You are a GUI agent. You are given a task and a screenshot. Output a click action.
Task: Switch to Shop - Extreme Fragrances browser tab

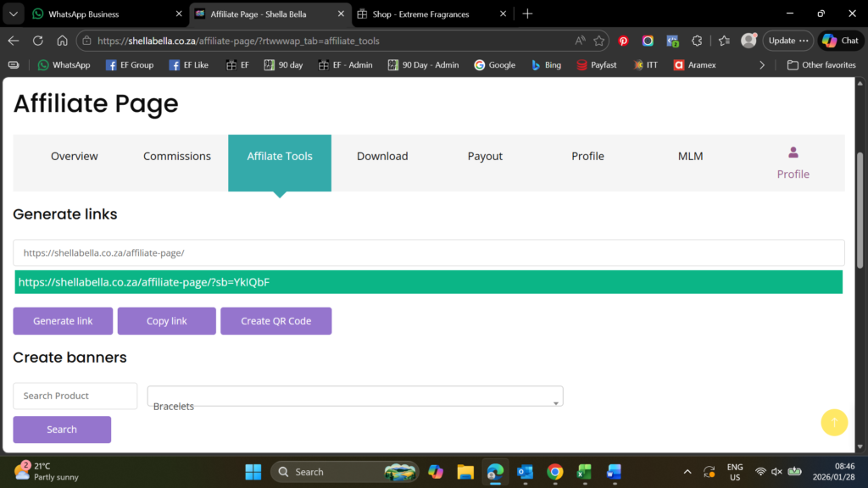click(x=431, y=14)
